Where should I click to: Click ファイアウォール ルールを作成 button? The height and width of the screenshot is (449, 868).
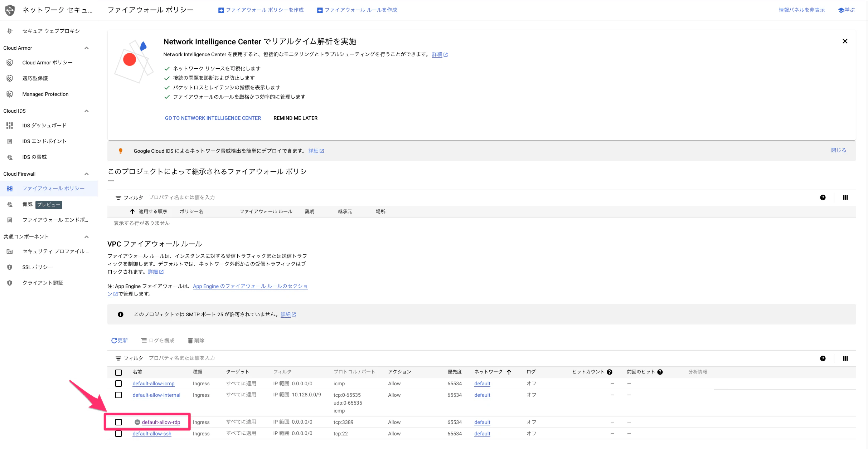coord(357,10)
